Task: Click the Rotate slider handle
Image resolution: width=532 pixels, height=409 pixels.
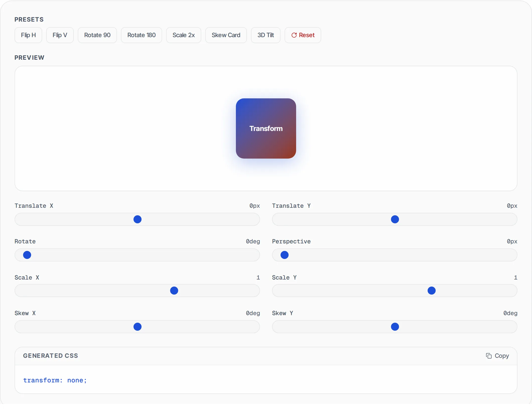Action: (27, 255)
